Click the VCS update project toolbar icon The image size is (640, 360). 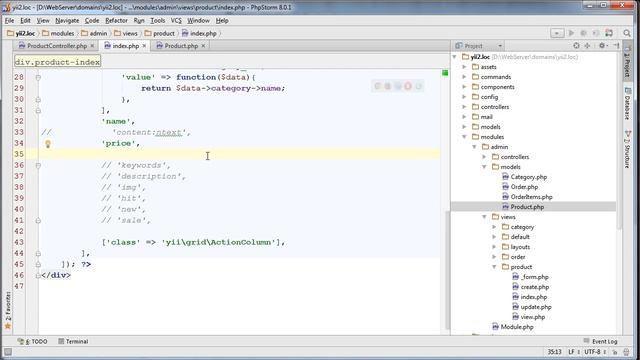pos(609,33)
